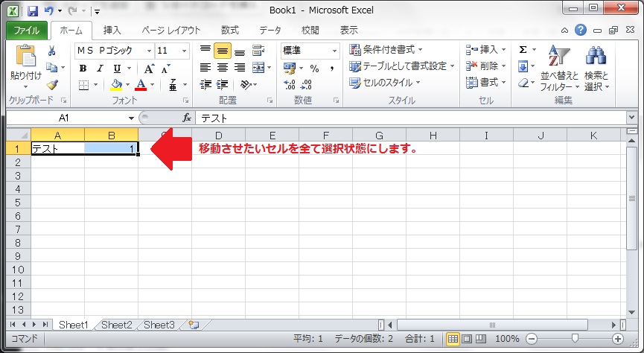Apply borders using the border icon
Image resolution: width=644 pixels, height=353 pixels.
(84, 85)
